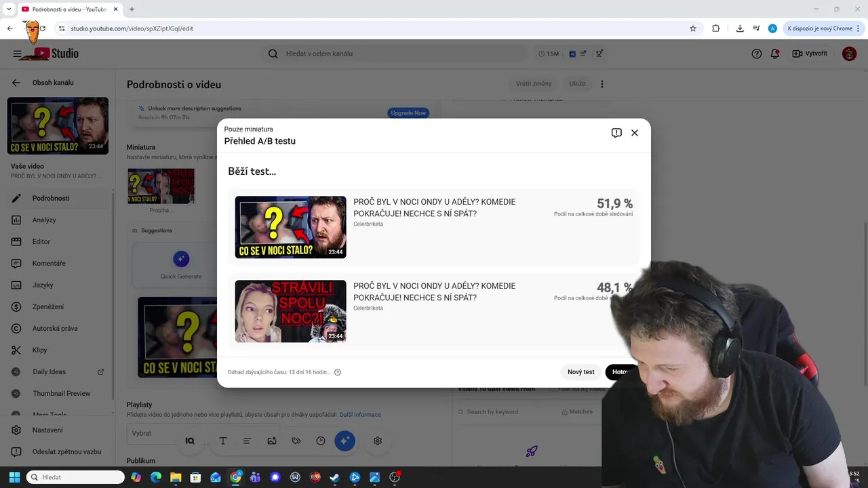Open Nastavení settings in the sidebar
Screen dimensions: 868x488
pyautogui.click(x=58, y=430)
